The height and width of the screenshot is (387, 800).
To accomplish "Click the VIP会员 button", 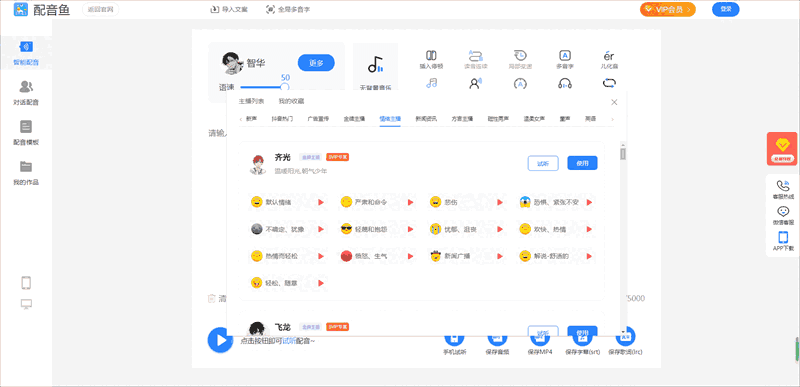I will pos(668,9).
